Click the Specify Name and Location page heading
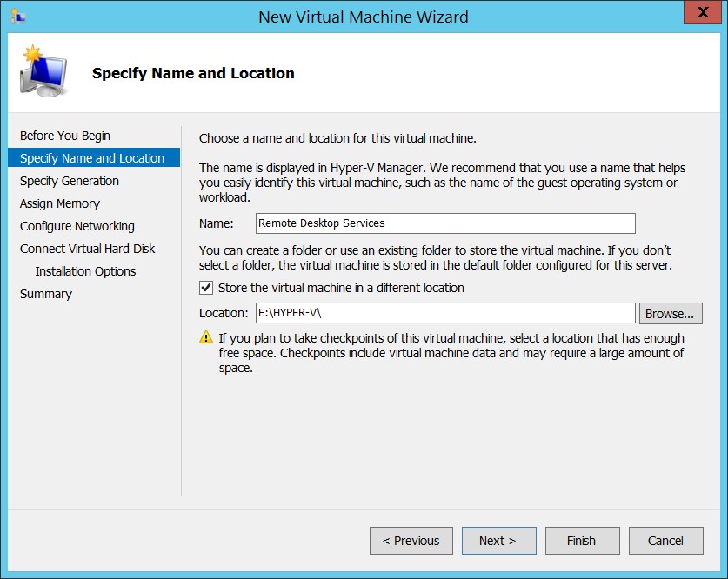The image size is (728, 579). pos(193,73)
